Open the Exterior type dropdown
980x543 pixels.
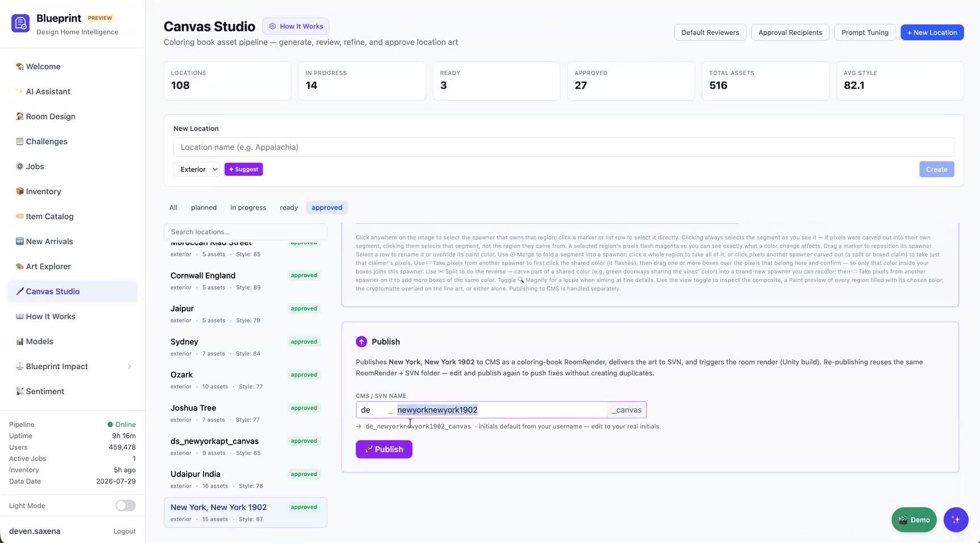[197, 169]
